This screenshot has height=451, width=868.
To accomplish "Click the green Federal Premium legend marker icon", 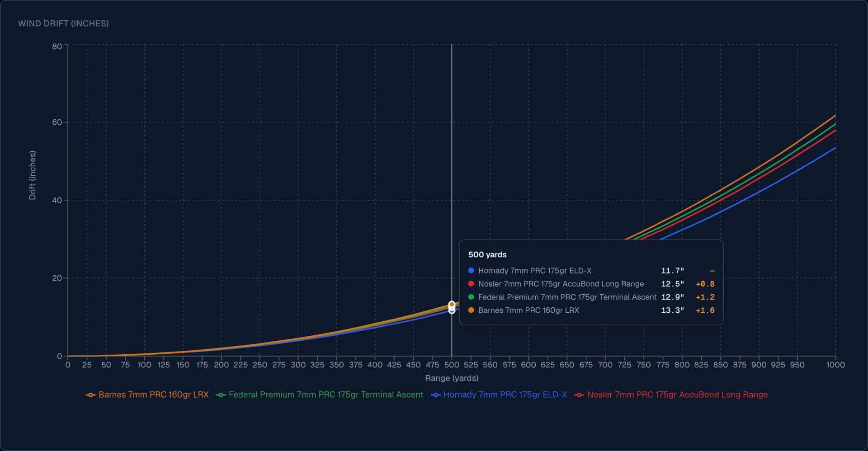I will (x=221, y=395).
